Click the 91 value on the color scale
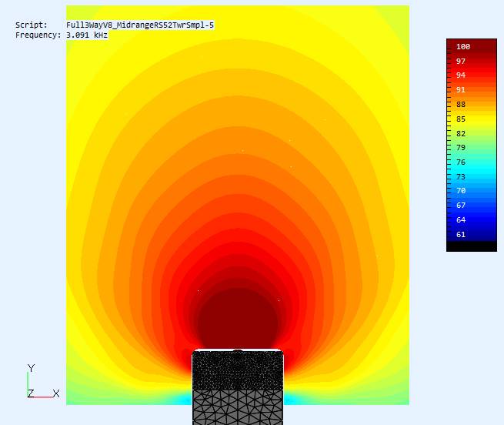Image resolution: width=504 pixels, height=425 pixels. pyautogui.click(x=461, y=90)
